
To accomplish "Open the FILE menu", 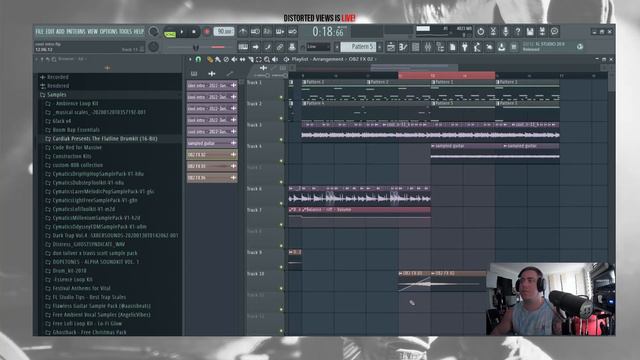I will click(40, 31).
